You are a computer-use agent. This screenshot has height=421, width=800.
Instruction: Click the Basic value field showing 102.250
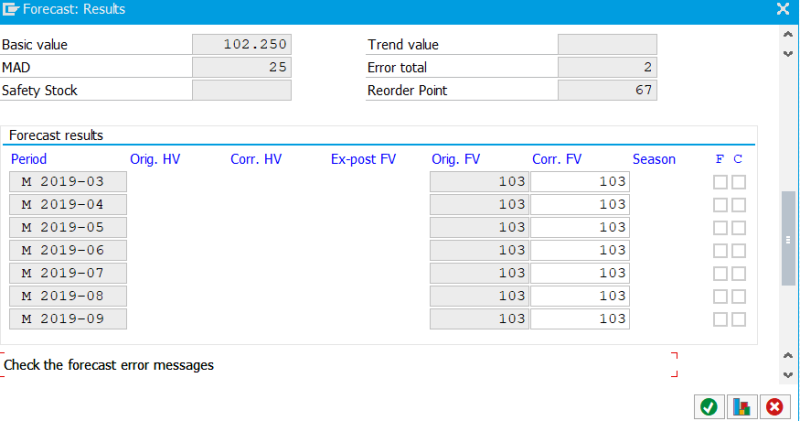(x=242, y=44)
